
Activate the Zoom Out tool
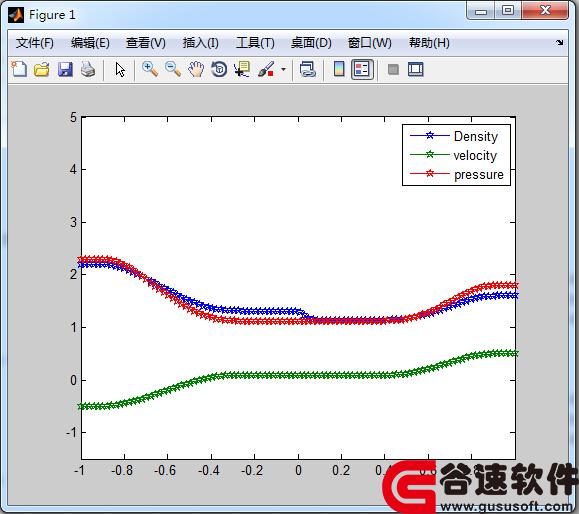click(x=173, y=69)
